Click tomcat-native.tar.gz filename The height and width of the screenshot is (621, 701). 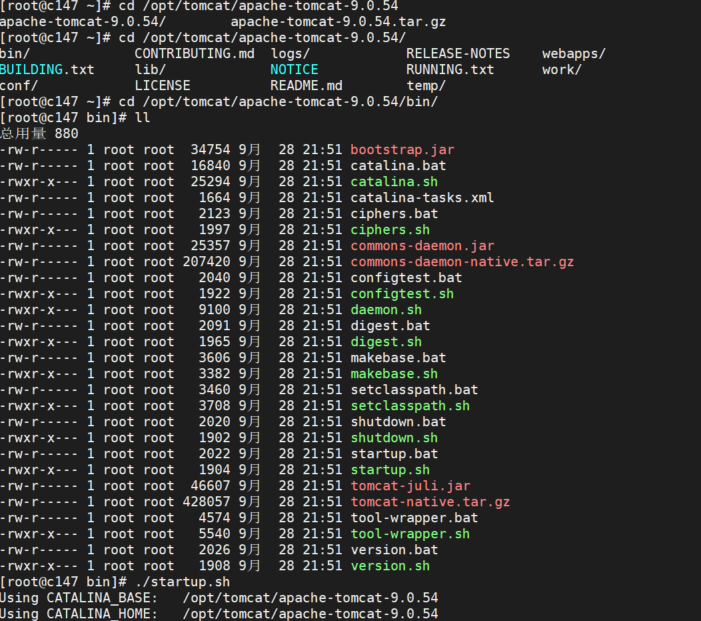tap(431, 502)
